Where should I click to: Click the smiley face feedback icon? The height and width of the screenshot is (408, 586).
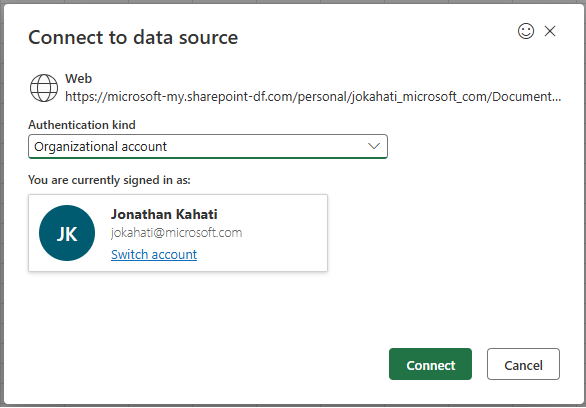point(526,31)
